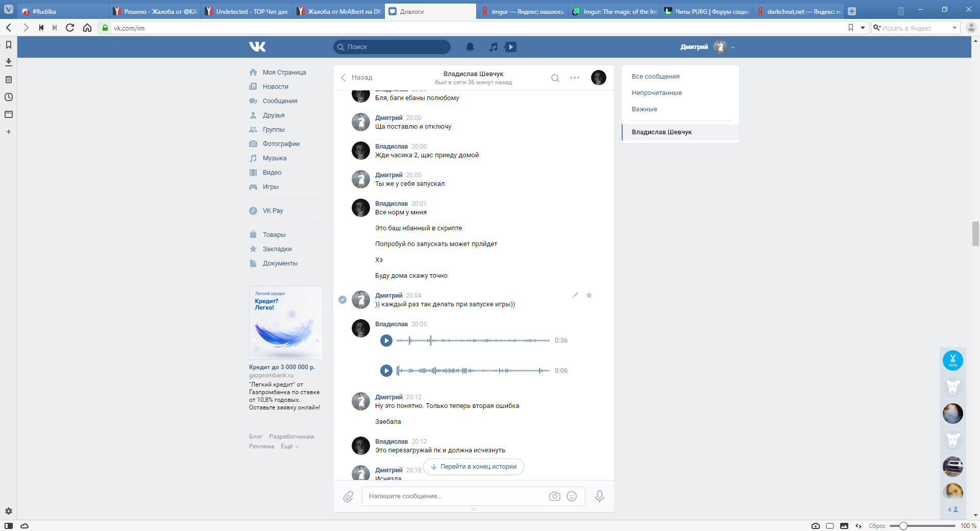Open Сообщения in the left menu
The height and width of the screenshot is (531, 980).
coord(280,101)
